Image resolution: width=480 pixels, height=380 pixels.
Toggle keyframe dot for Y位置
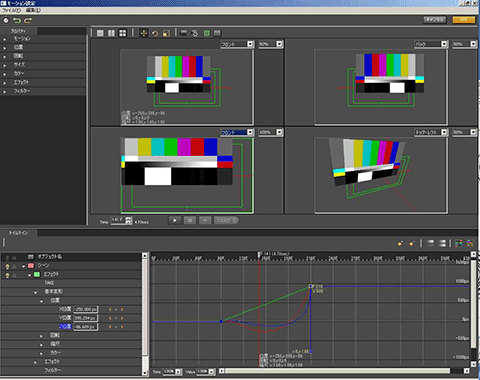click(x=116, y=318)
